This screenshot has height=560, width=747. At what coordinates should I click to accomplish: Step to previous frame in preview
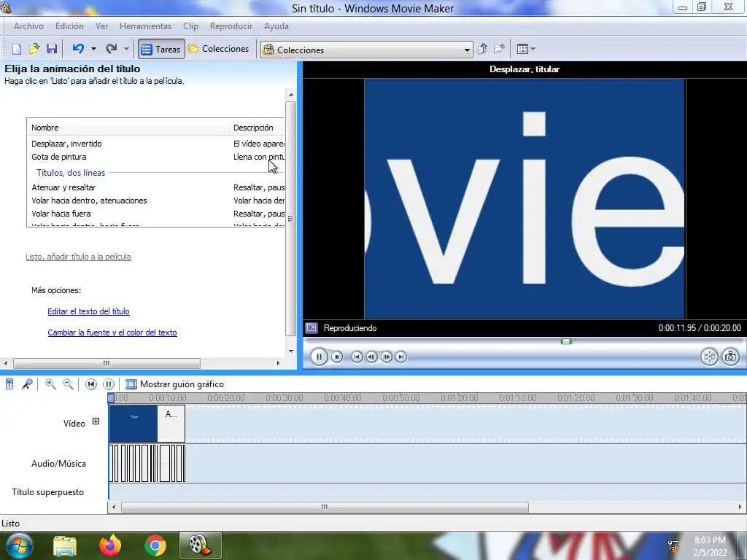coord(371,357)
